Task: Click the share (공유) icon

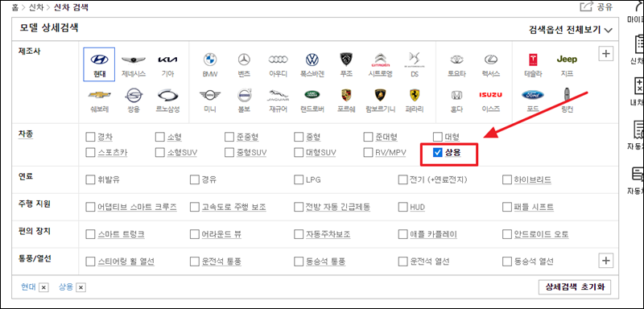Action: click(x=586, y=6)
